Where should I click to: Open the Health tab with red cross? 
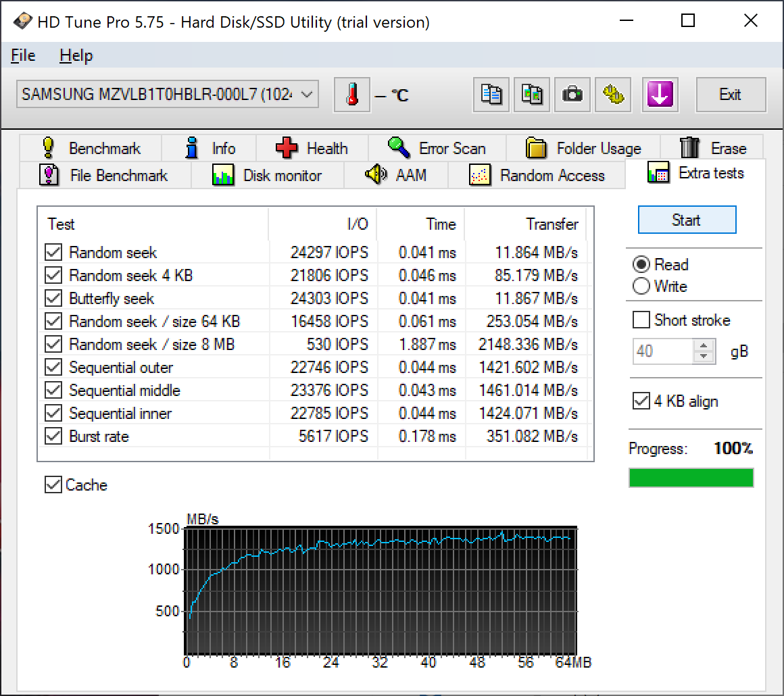tap(311, 148)
